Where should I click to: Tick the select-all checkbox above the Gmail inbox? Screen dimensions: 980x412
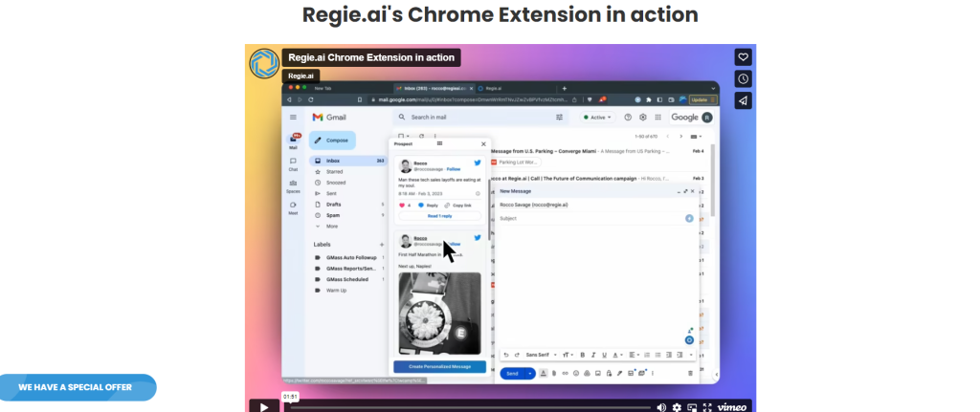click(401, 137)
